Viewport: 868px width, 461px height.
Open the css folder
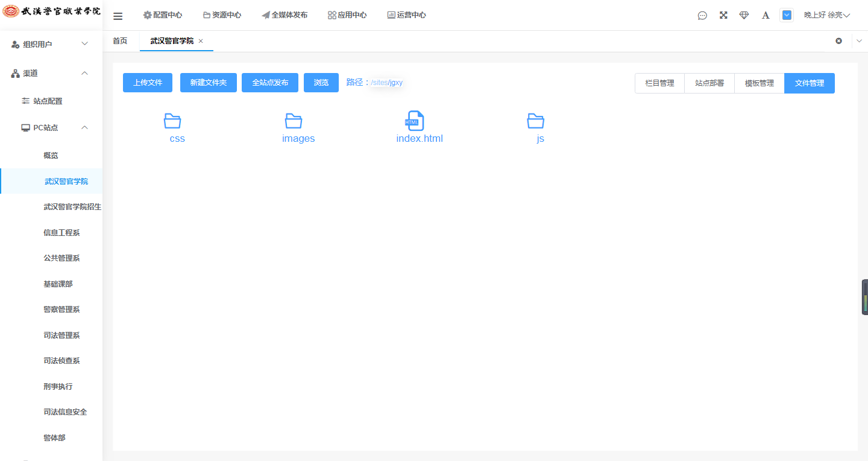pos(173,121)
